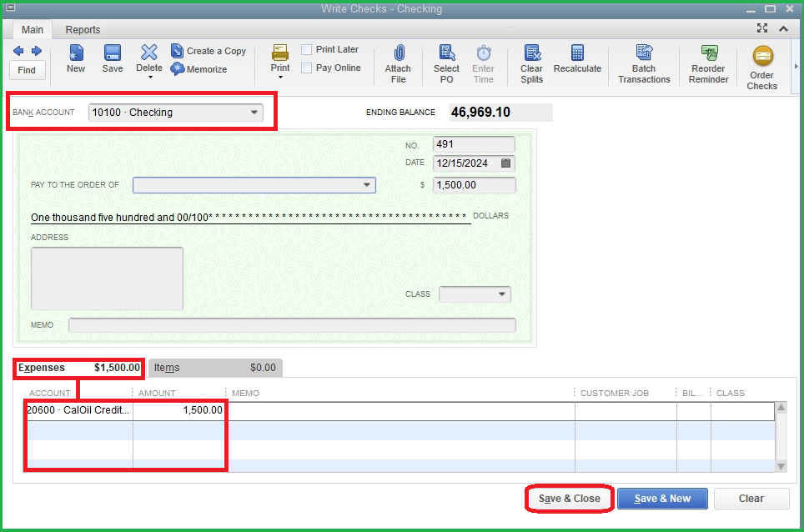Image resolution: width=804 pixels, height=532 pixels.
Task: Memorize this transaction
Action: (204, 70)
